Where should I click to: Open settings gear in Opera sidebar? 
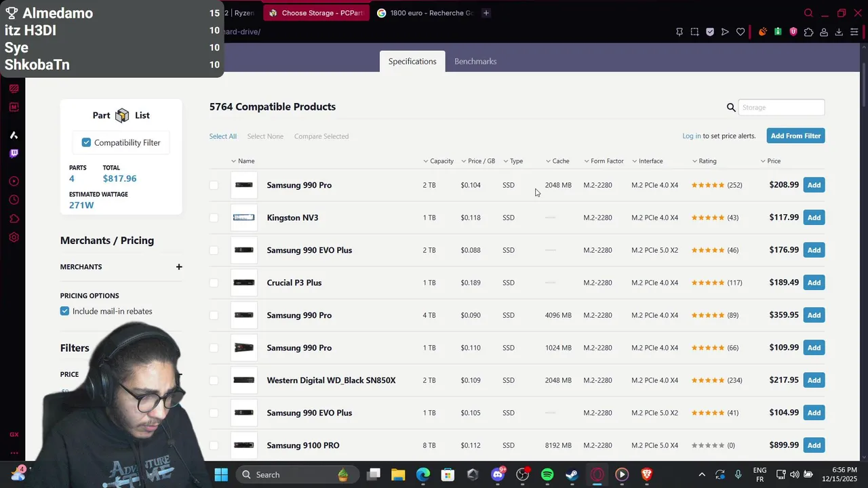pyautogui.click(x=14, y=238)
